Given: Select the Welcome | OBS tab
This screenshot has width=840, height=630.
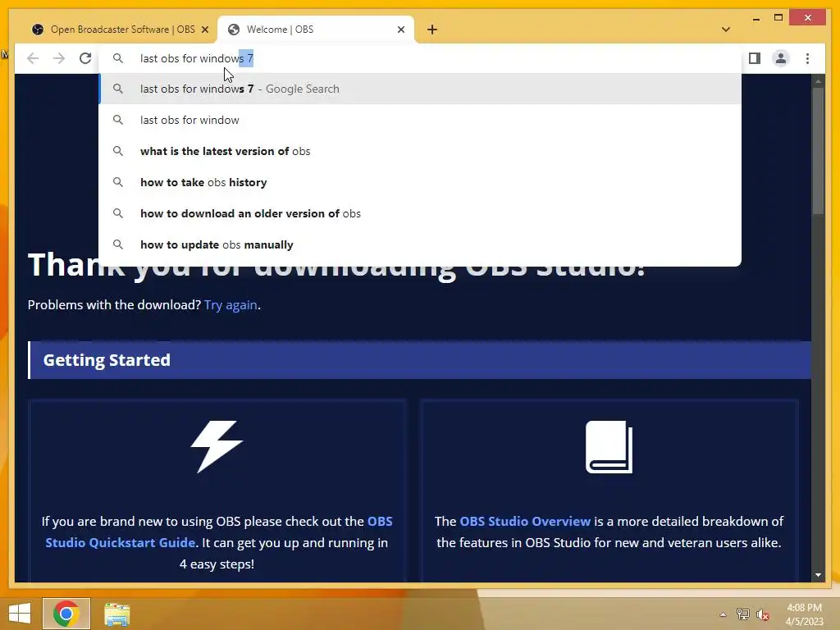Looking at the screenshot, I should pos(316,30).
